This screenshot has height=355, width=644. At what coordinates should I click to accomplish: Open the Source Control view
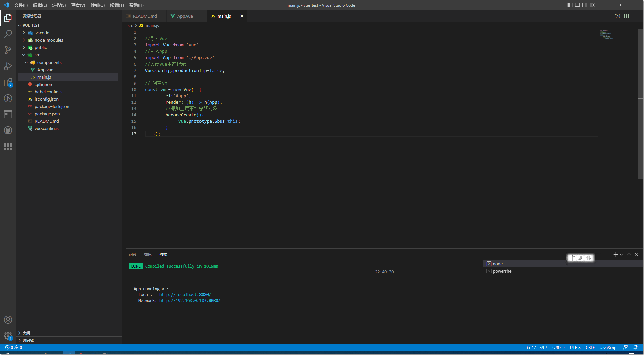pos(8,50)
